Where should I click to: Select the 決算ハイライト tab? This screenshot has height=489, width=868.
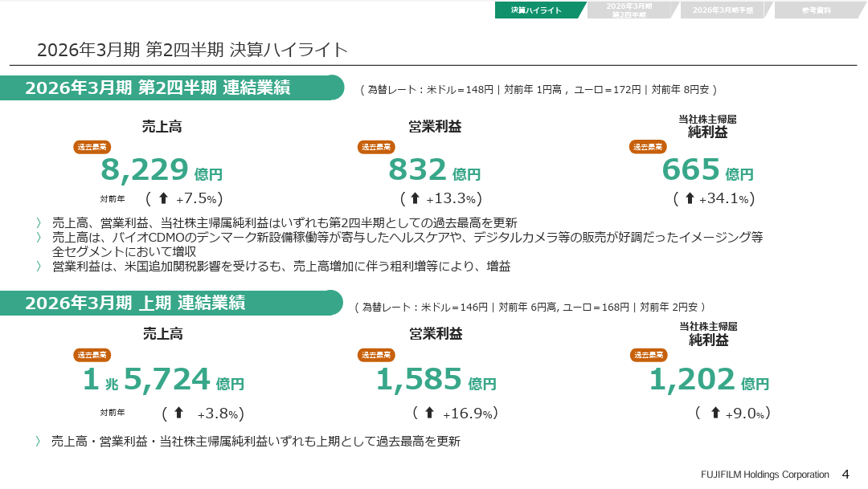pyautogui.click(x=536, y=10)
